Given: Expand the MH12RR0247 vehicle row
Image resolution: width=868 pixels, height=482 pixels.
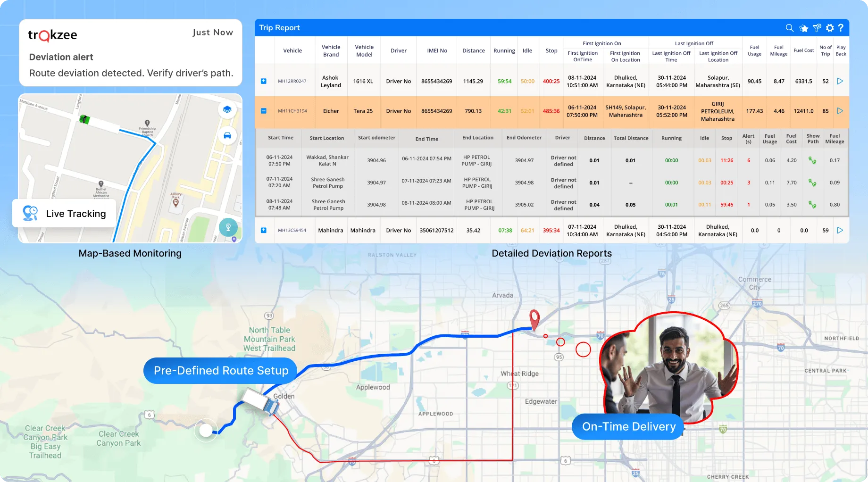Looking at the screenshot, I should click(x=264, y=81).
